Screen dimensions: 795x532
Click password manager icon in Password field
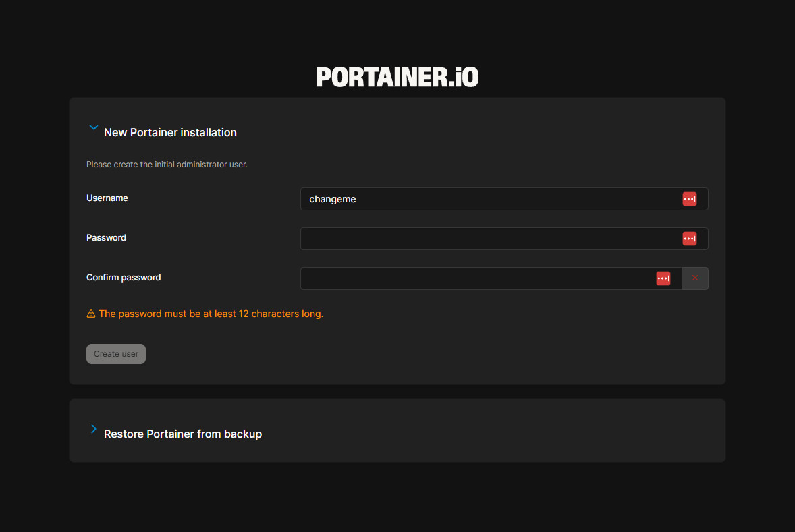(689, 239)
